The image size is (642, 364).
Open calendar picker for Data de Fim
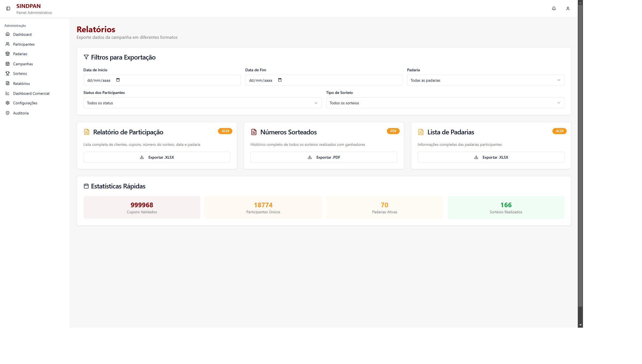(x=280, y=80)
